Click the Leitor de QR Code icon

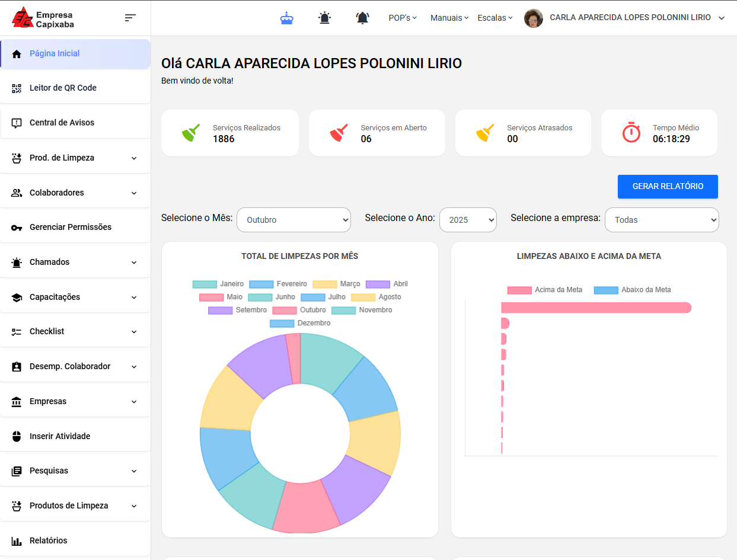point(15,88)
